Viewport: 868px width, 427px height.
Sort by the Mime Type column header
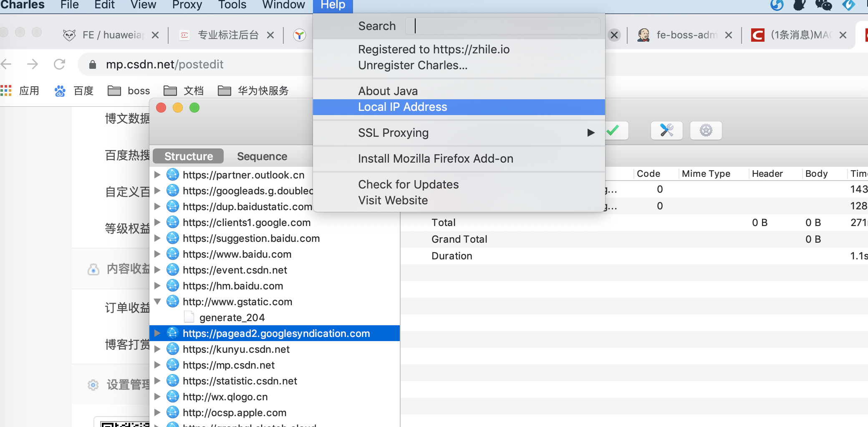(706, 174)
